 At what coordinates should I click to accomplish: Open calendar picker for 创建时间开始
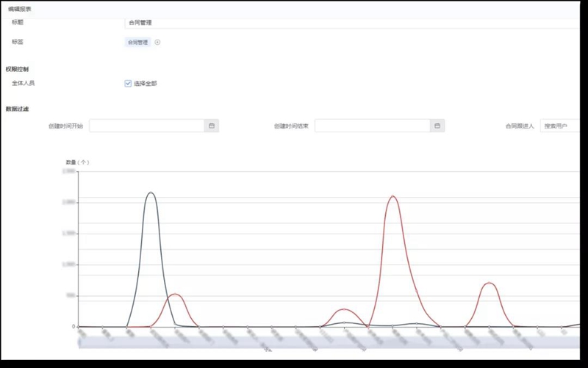coord(212,126)
